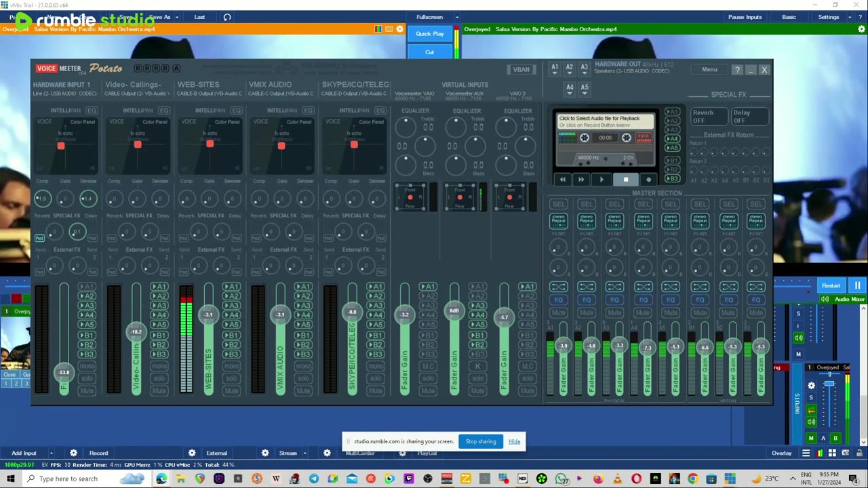Open Telegram from the taskbar
Viewport: 868px width, 488px height.
(x=313, y=479)
